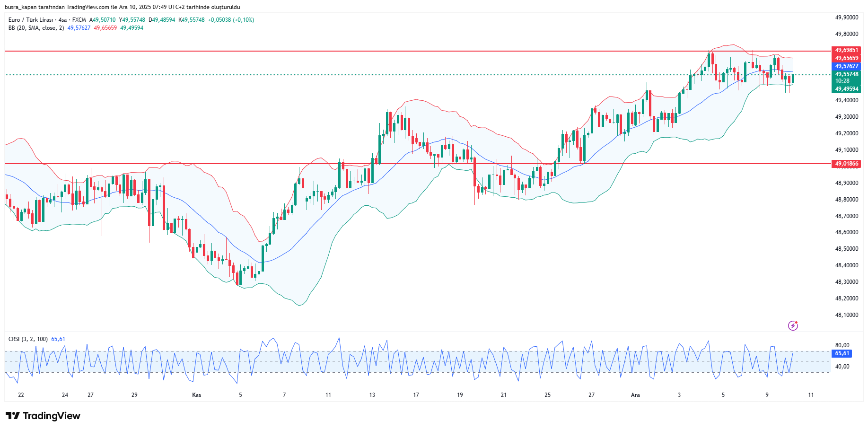Select the red 49,01866 price axis label
Viewport: 868px width, 430px height.
click(846, 164)
